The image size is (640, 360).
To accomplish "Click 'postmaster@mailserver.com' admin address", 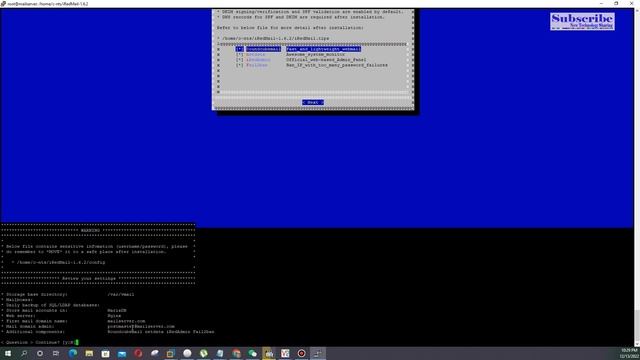I will click(141, 326).
